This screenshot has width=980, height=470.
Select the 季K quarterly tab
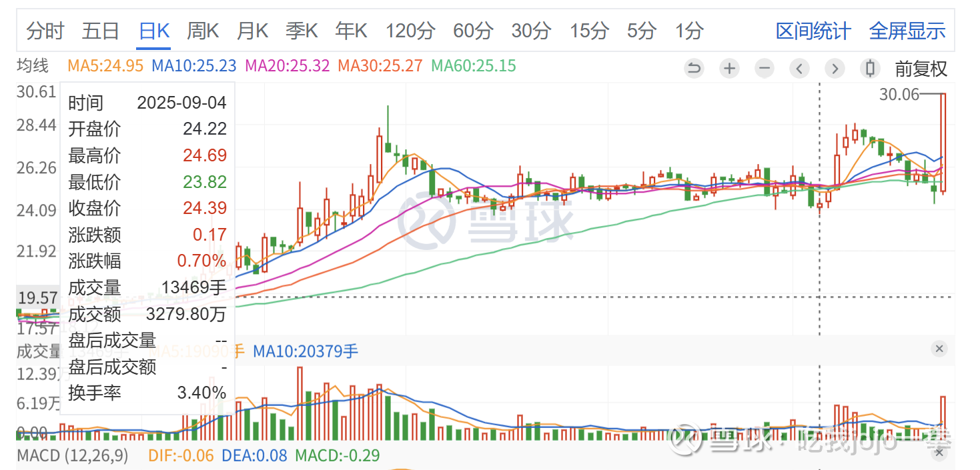click(x=302, y=31)
